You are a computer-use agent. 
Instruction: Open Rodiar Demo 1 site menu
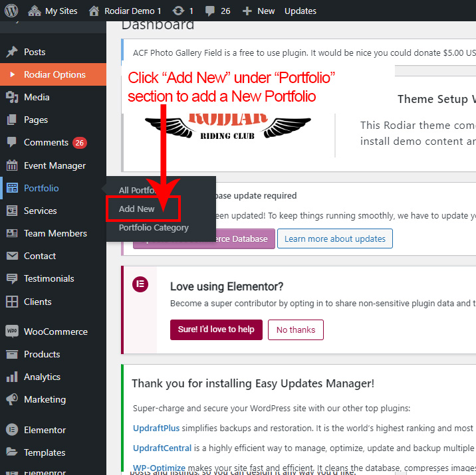coord(125,11)
